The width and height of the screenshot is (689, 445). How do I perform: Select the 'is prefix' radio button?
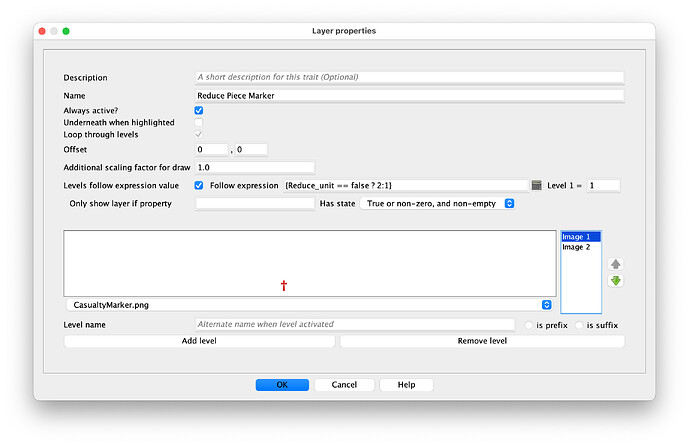pyautogui.click(x=530, y=325)
